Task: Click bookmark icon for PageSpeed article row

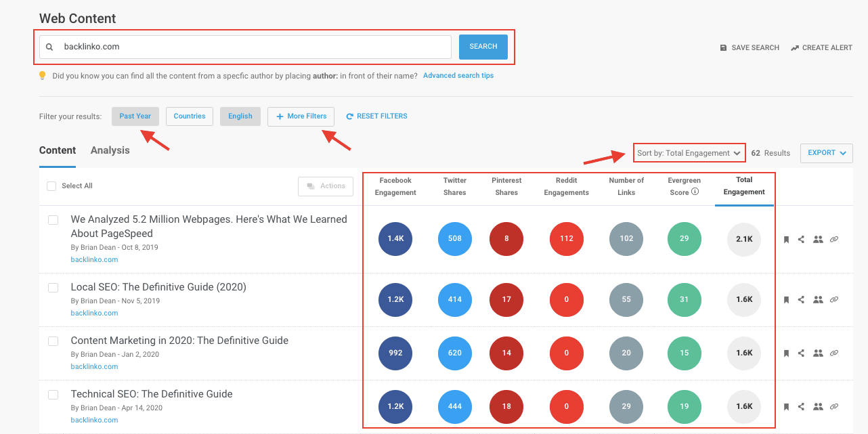Action: (787, 239)
